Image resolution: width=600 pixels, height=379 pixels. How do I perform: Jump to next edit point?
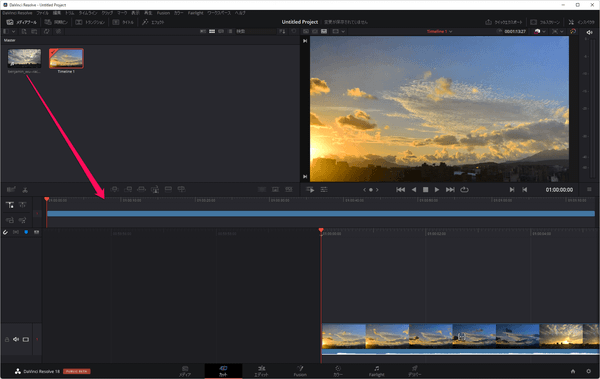450,190
